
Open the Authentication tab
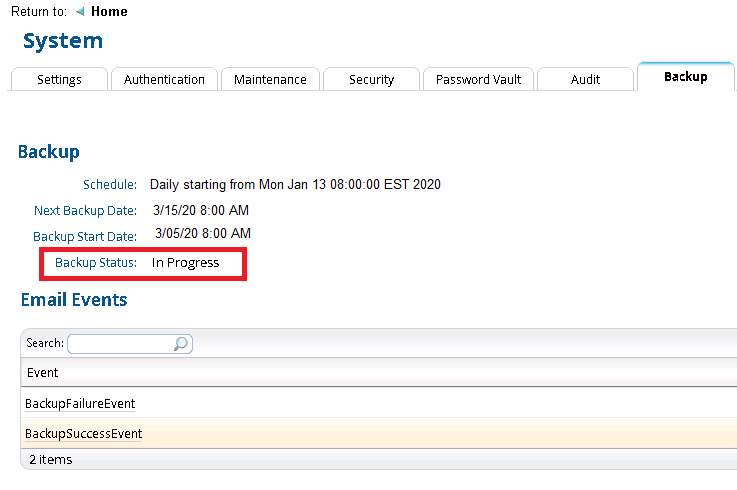[x=164, y=80]
